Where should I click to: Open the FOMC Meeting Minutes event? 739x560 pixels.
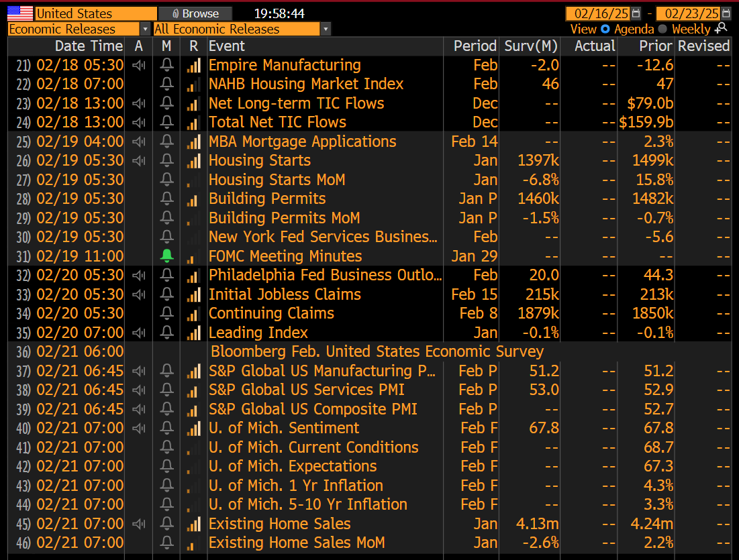point(285,256)
